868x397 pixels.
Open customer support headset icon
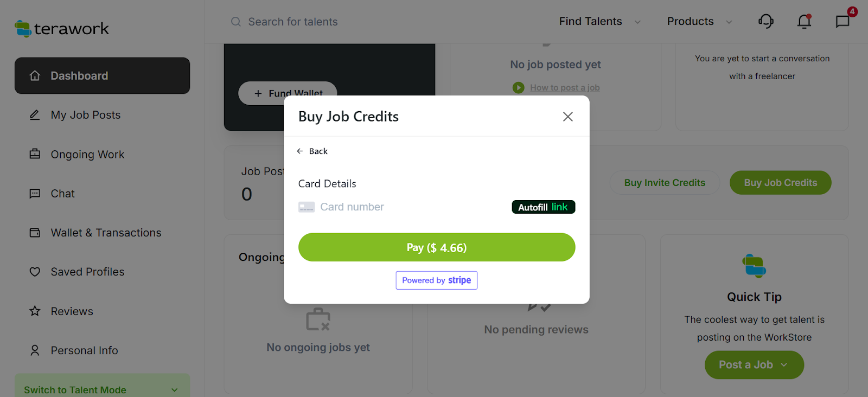[x=765, y=22]
